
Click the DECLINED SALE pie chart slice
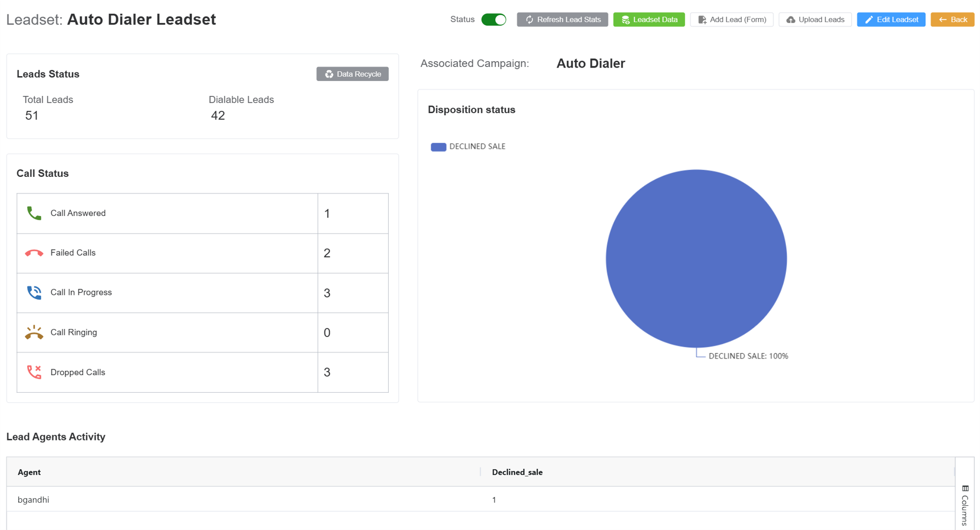[x=696, y=258]
